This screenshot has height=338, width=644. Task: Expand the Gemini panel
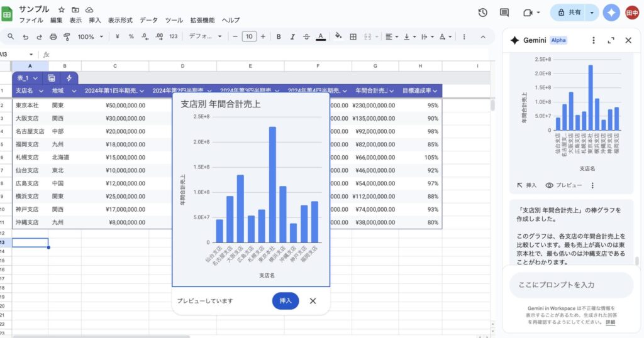point(611,40)
